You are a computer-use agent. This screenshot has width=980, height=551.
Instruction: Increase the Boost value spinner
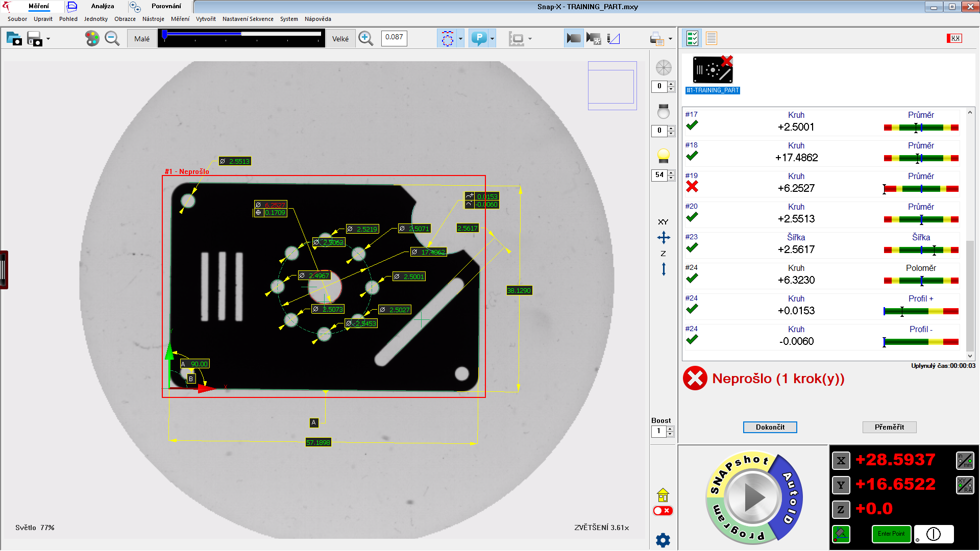670,429
